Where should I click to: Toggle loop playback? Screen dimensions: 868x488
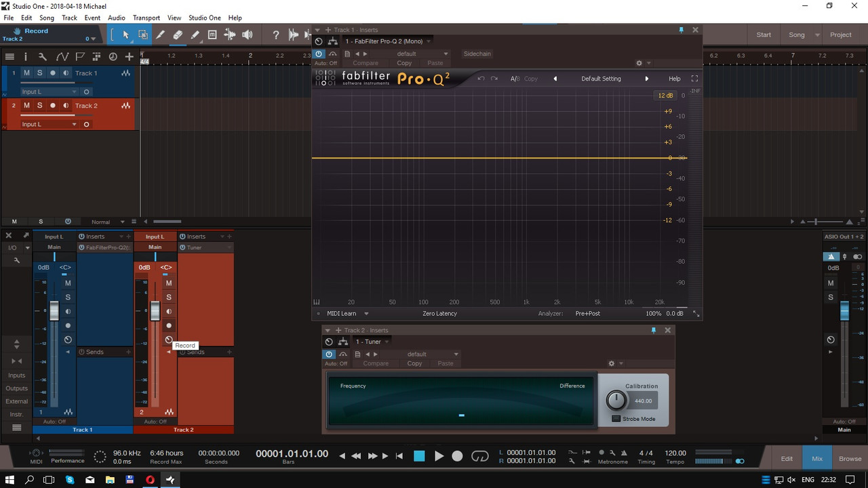(479, 456)
